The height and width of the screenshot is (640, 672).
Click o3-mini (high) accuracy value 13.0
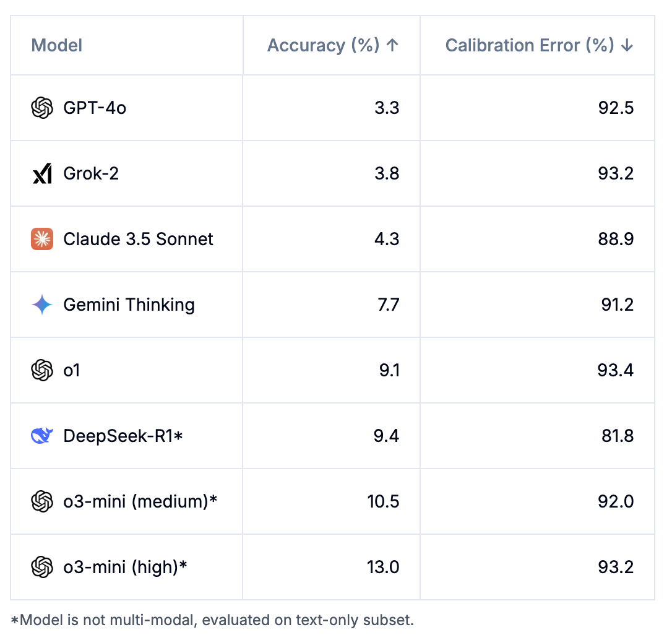[383, 567]
